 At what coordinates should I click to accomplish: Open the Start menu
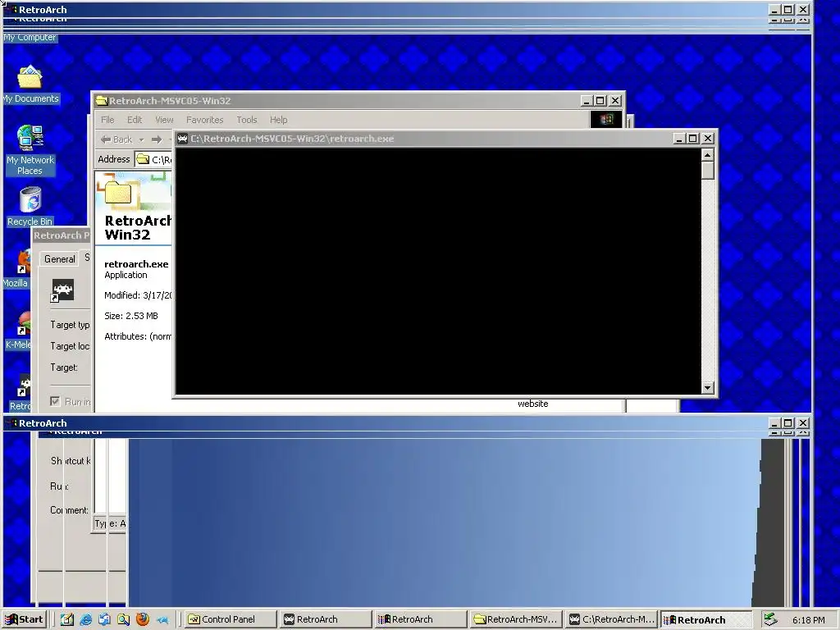[24, 619]
